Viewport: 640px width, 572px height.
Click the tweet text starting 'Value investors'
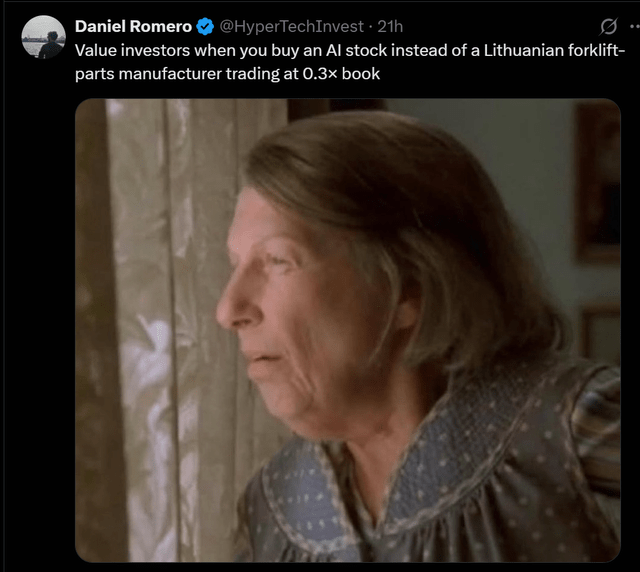pyautogui.click(x=350, y=62)
